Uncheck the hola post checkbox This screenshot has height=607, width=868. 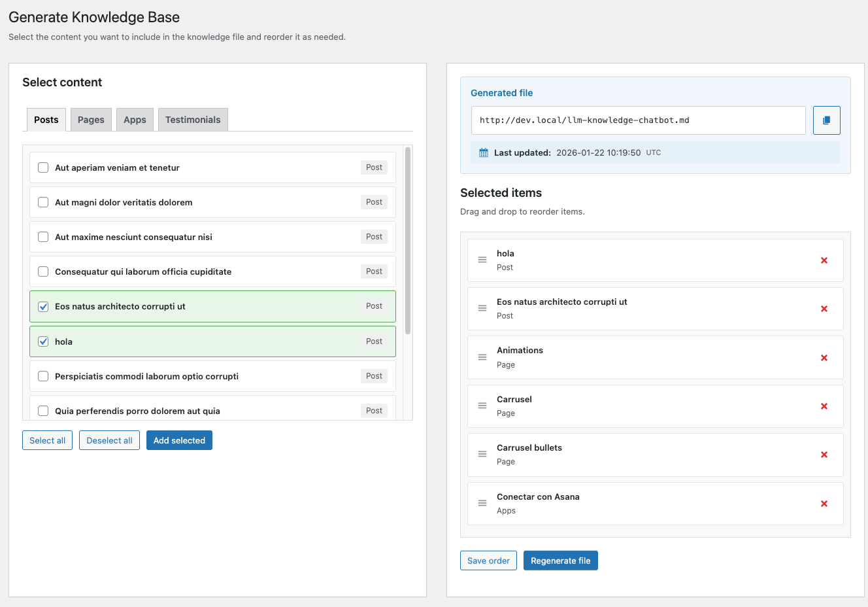click(43, 341)
